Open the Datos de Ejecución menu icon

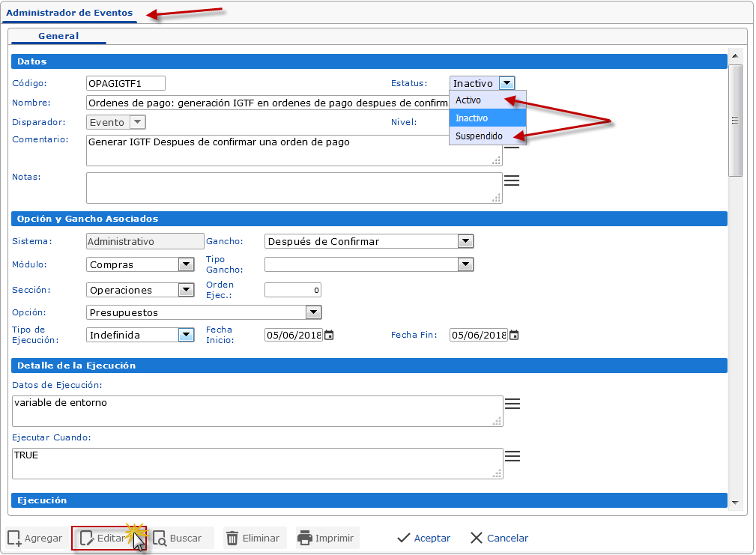click(512, 404)
